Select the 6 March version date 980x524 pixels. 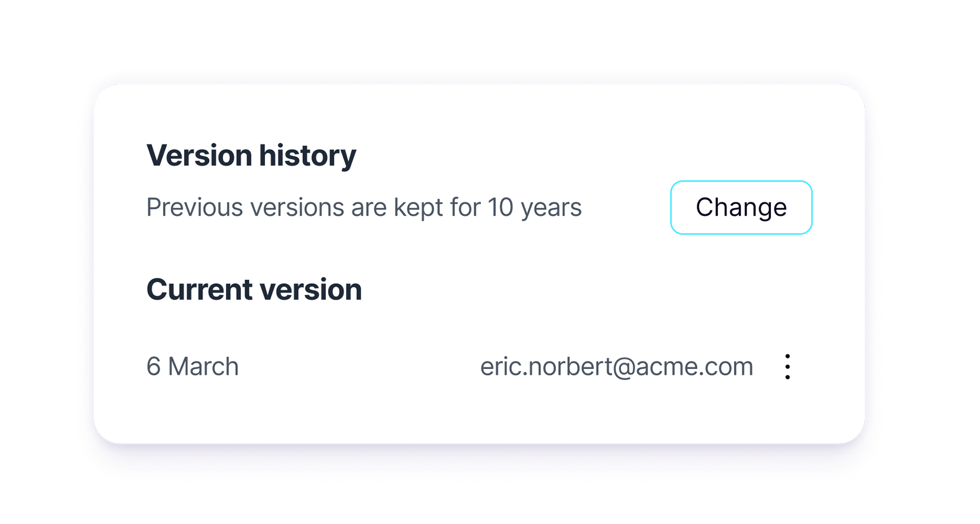tap(192, 367)
